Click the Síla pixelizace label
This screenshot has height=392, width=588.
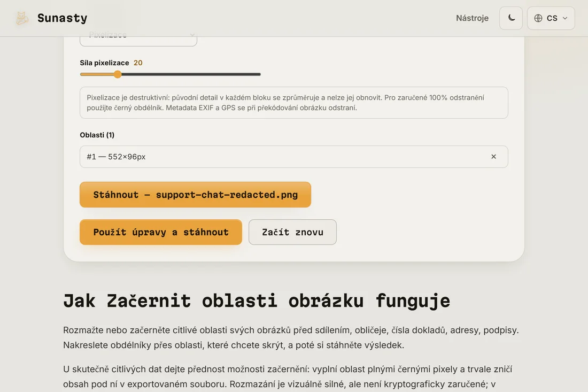(x=104, y=63)
